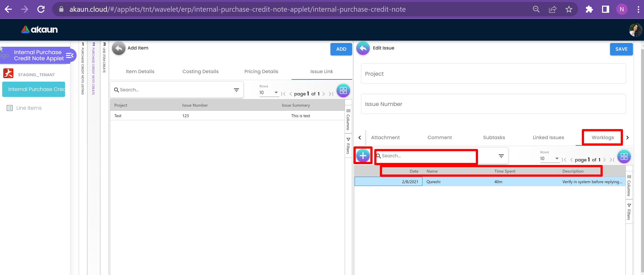This screenshot has width=644, height=275.
Task: Click the blue plus add worklog button
Action: pyautogui.click(x=363, y=156)
